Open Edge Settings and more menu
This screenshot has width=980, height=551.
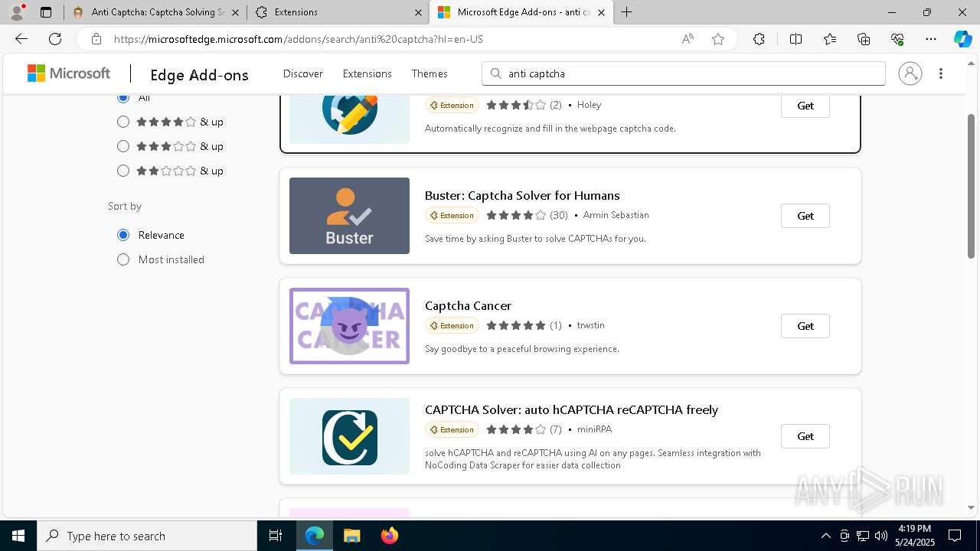pyautogui.click(x=931, y=39)
